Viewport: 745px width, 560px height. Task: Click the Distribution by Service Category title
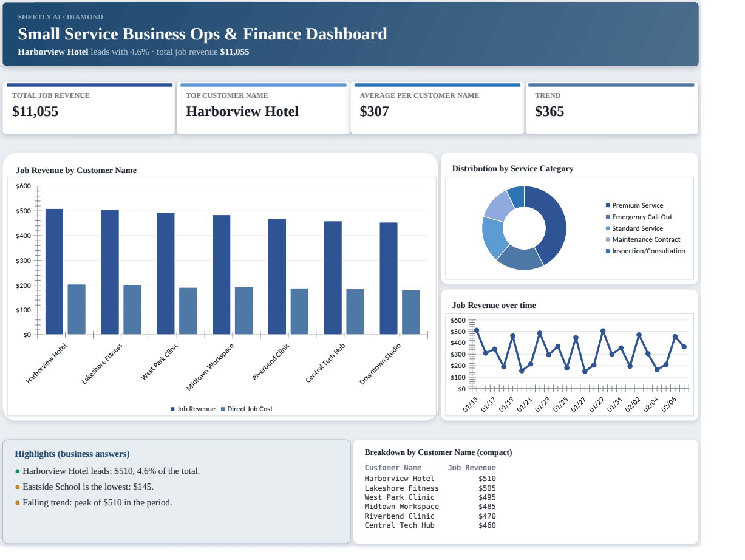click(x=512, y=168)
